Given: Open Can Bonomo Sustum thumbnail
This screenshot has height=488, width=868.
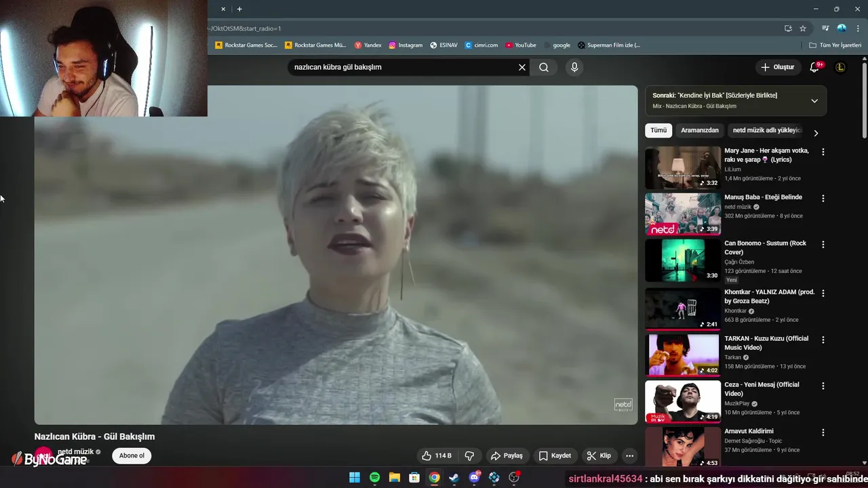Looking at the screenshot, I should click(682, 260).
